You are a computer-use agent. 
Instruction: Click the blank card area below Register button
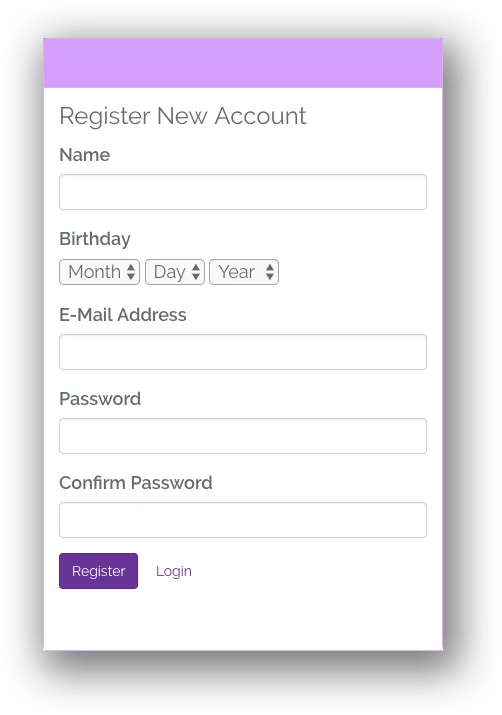(x=243, y=620)
